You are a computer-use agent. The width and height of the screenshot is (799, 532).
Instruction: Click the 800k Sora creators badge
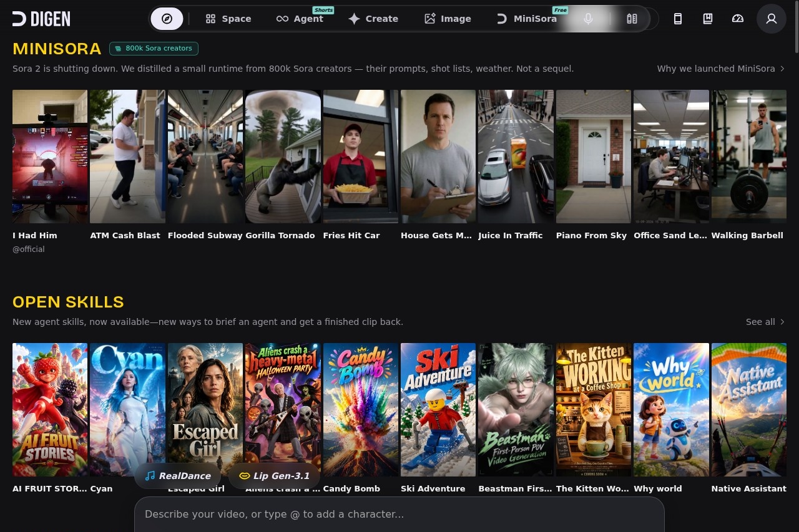coord(154,48)
